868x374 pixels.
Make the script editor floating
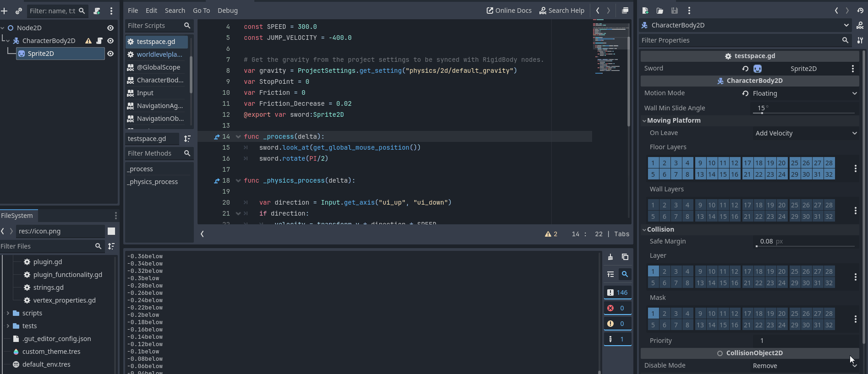coord(625,11)
